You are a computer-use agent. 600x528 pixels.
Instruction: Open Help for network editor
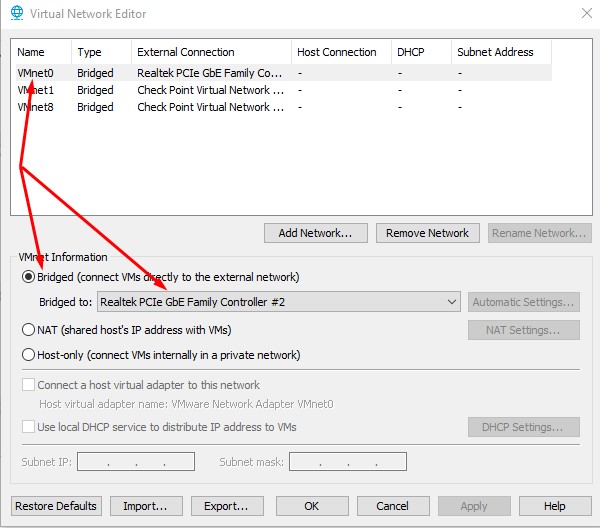[555, 506]
